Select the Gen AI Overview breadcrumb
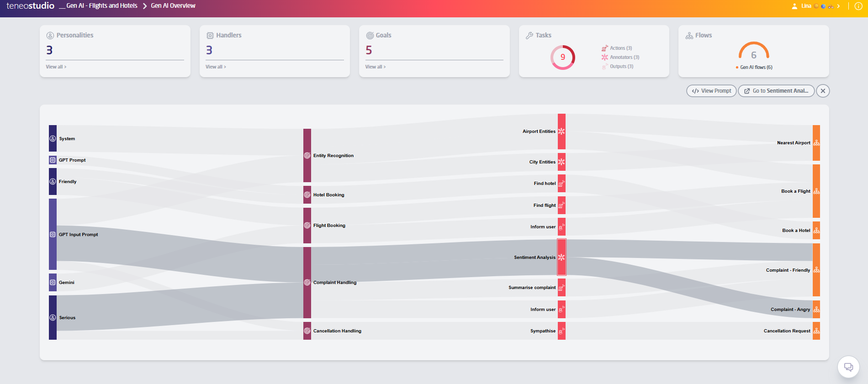Viewport: 868px width, 384px height. pyautogui.click(x=173, y=6)
